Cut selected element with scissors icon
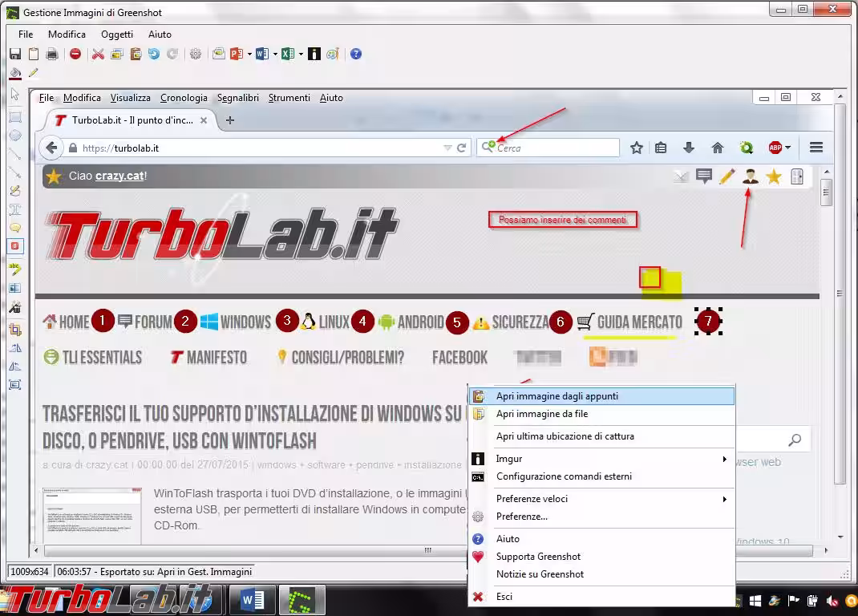 pos(98,54)
